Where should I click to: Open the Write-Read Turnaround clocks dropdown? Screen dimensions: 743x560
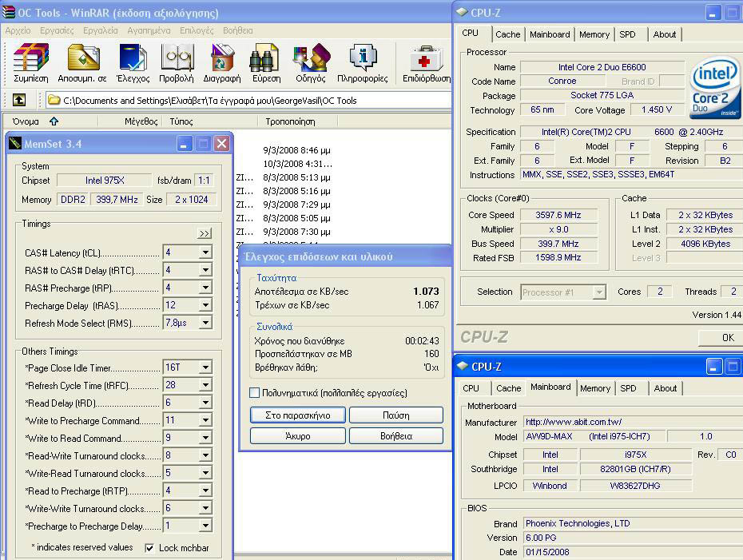tap(205, 473)
